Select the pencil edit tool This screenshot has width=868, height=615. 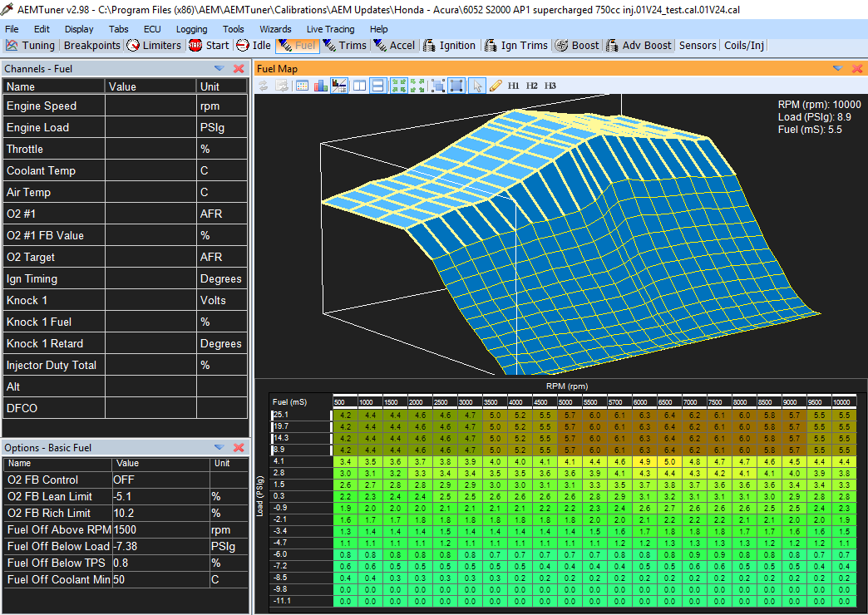point(496,86)
